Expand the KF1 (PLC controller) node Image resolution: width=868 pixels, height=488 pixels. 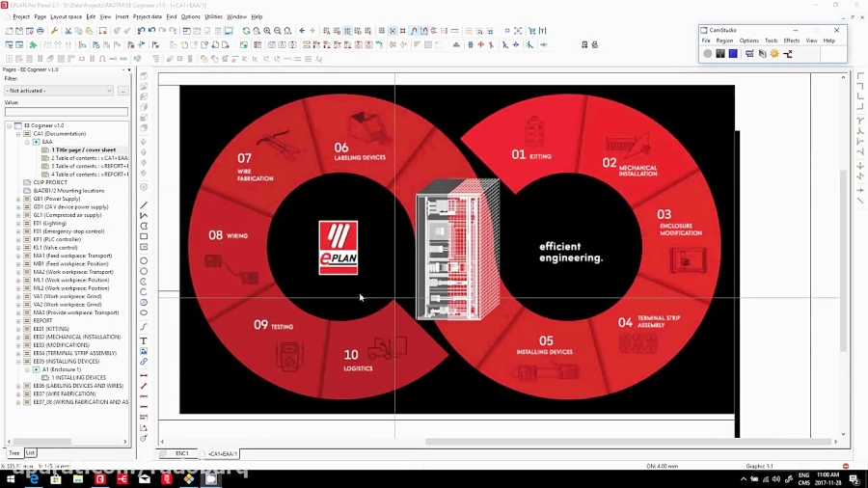coord(18,239)
